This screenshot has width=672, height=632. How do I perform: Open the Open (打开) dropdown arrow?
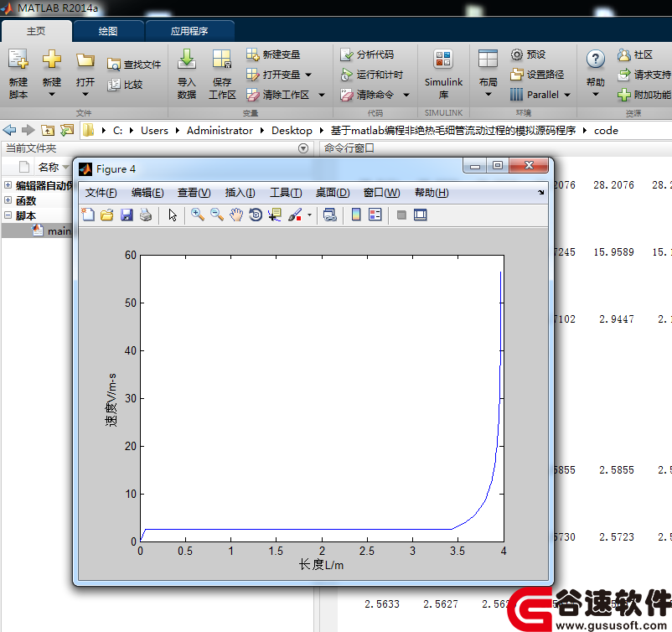85,94
